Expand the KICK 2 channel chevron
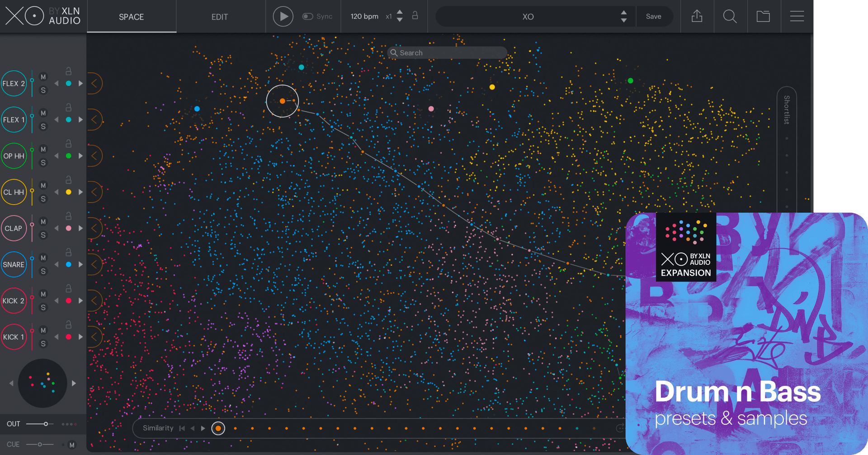 tap(94, 300)
